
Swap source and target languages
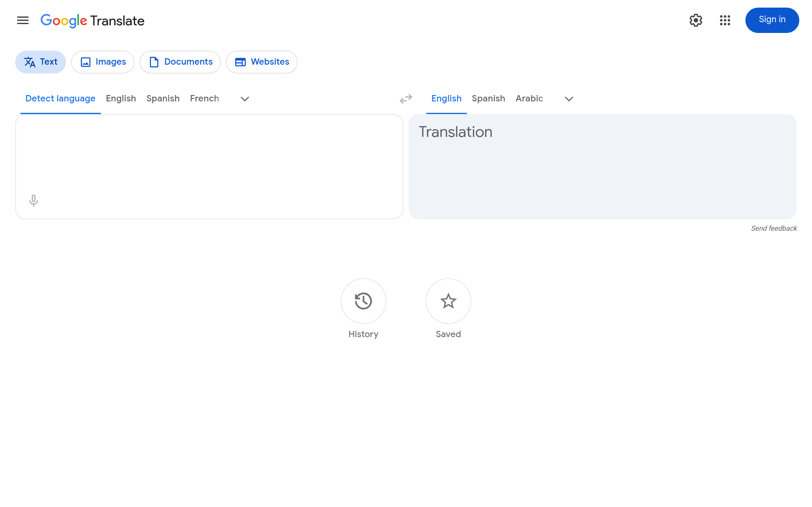coord(406,99)
